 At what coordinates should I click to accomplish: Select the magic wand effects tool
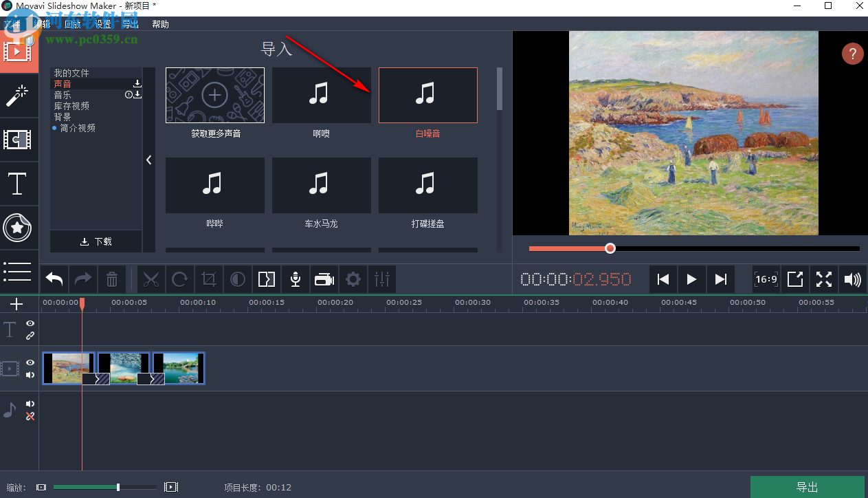tap(19, 96)
